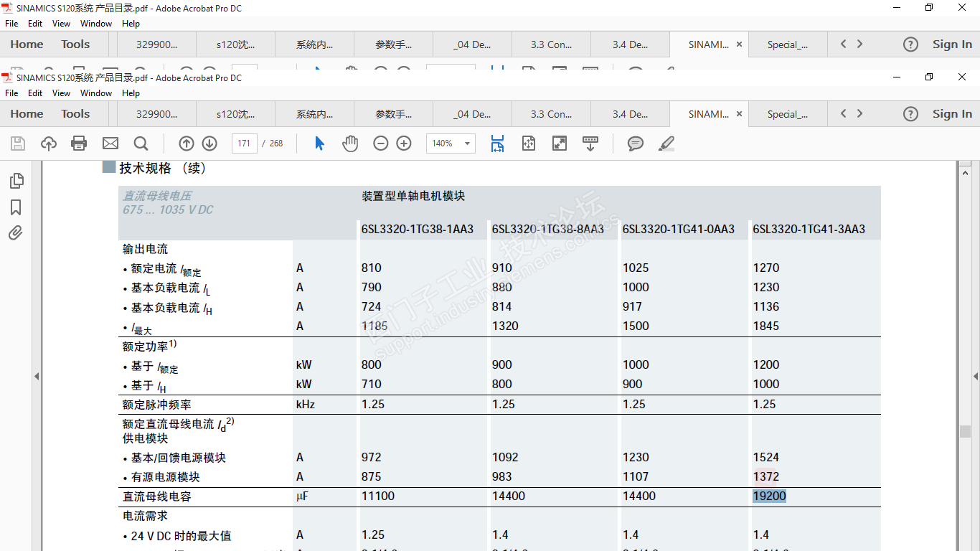980x551 pixels.
Task: Click the Sign In button
Action: coord(952,114)
